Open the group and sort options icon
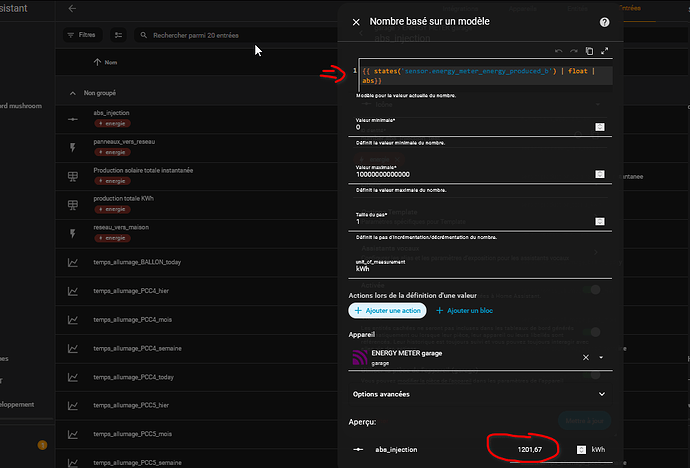Screen dimensions: 690x468 (119, 35)
